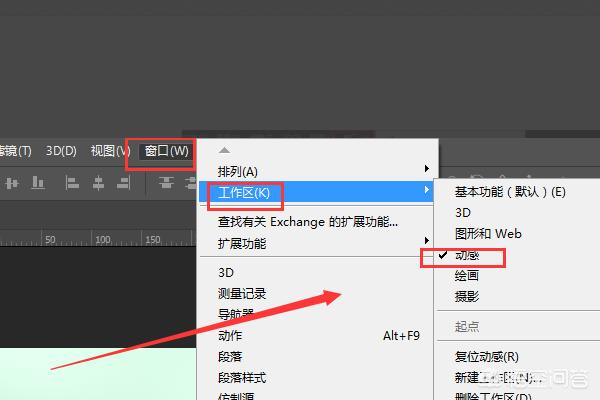Click the Distribute top edges icon
The height and width of the screenshot is (400, 600).
[166, 183]
